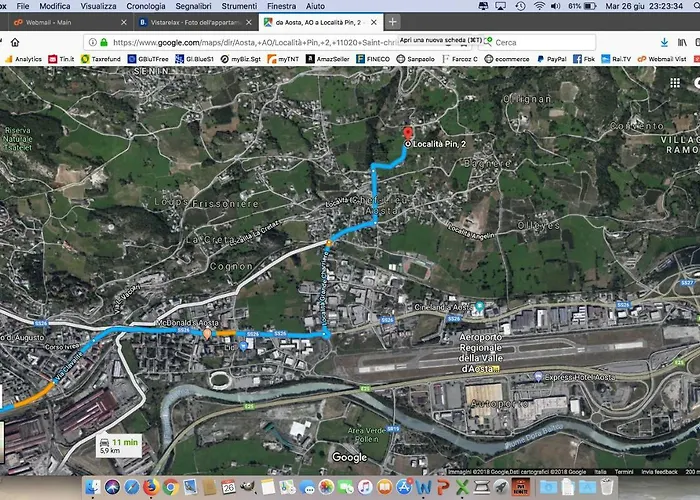Open the Aiuto menu
700x500 pixels.
(x=315, y=6)
